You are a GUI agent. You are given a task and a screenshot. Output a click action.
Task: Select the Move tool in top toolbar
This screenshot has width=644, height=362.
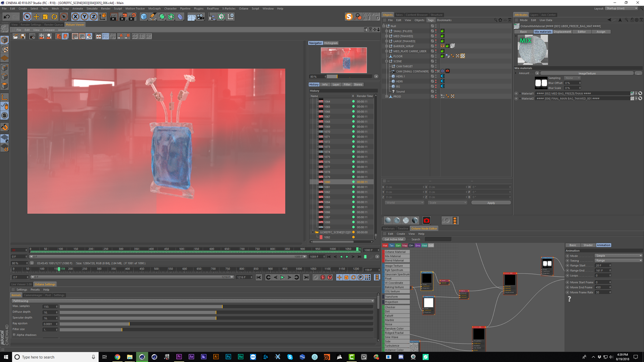pyautogui.click(x=36, y=17)
